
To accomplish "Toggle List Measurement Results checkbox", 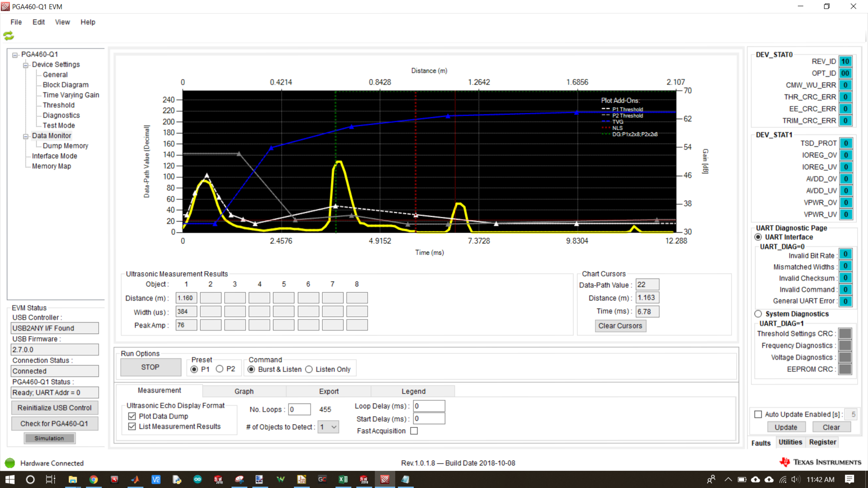I will (x=132, y=427).
